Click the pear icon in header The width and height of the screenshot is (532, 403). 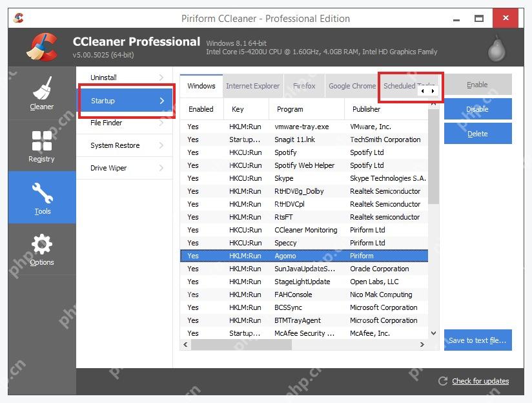[x=496, y=49]
